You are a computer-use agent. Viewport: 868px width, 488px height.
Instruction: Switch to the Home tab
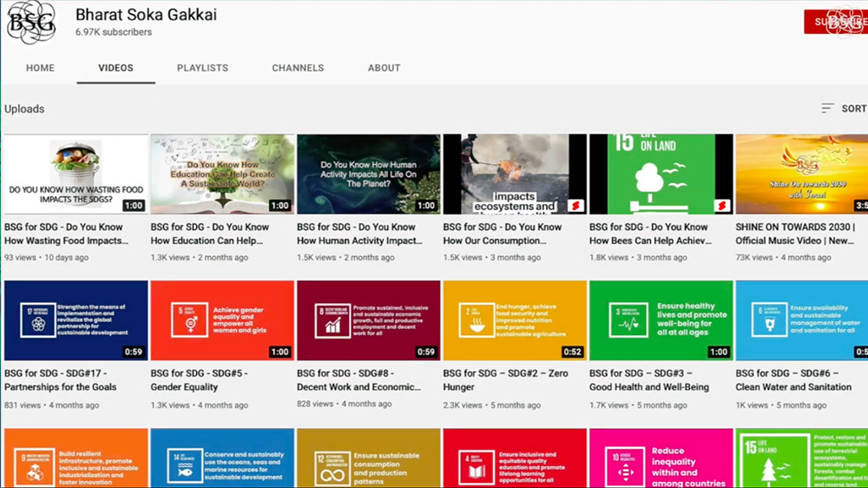pyautogui.click(x=41, y=68)
